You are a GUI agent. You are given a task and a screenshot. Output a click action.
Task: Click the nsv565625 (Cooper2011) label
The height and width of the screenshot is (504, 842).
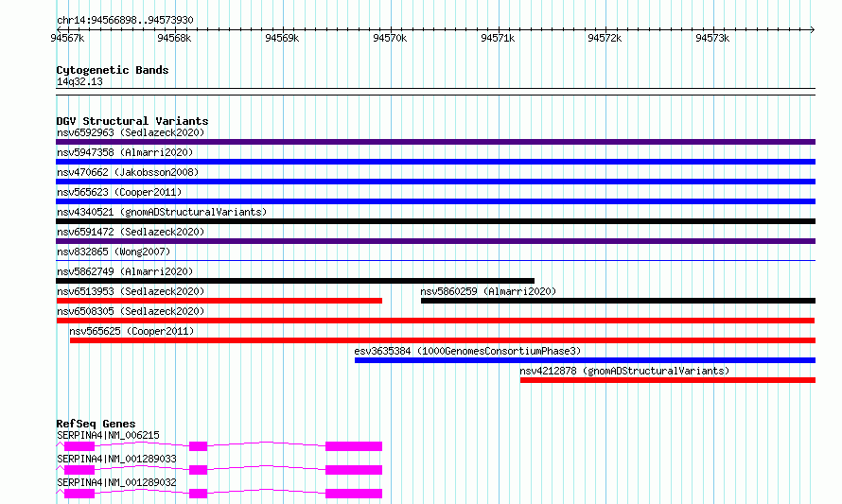pyautogui.click(x=132, y=331)
